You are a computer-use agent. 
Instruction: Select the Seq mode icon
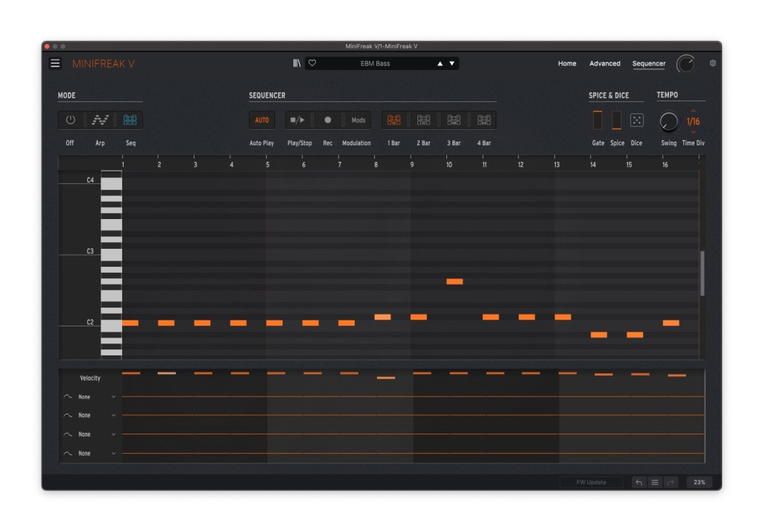point(130,120)
